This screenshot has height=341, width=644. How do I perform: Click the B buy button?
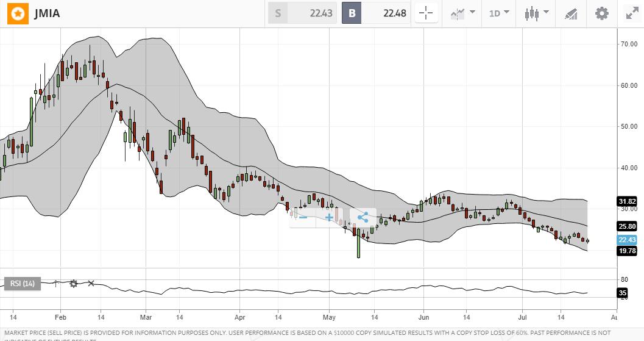(x=352, y=13)
